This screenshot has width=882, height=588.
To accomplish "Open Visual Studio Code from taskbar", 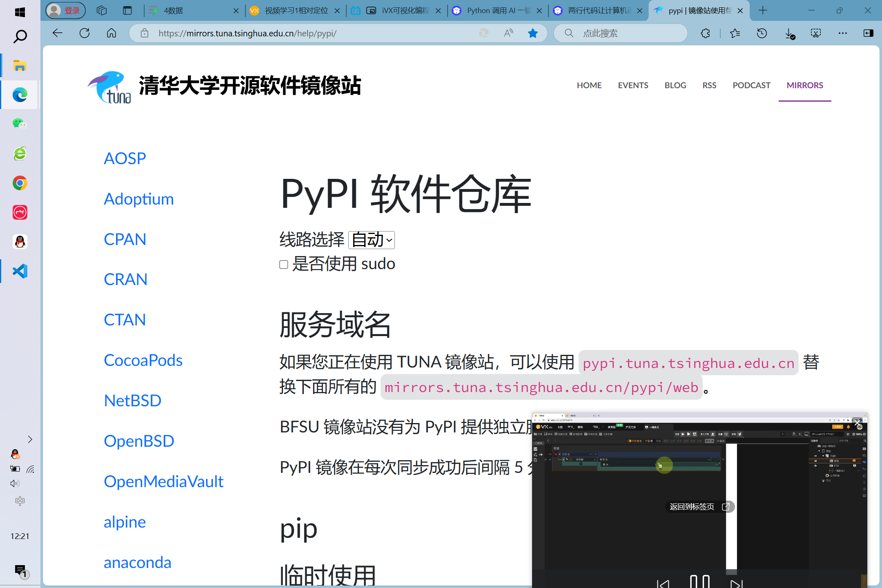I will 20,271.
